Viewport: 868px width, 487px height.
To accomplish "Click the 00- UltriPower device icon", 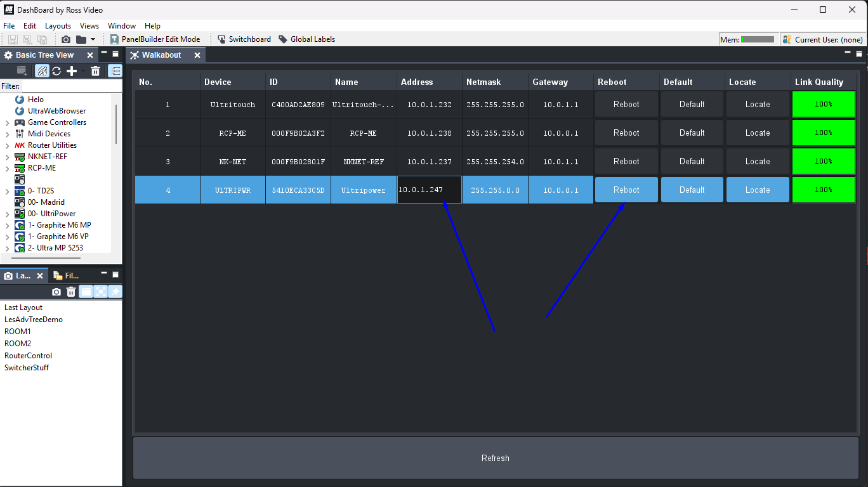I will click(20, 214).
